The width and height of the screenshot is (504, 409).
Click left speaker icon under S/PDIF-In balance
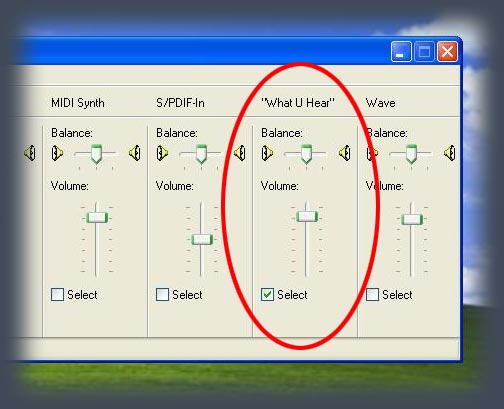pos(162,153)
